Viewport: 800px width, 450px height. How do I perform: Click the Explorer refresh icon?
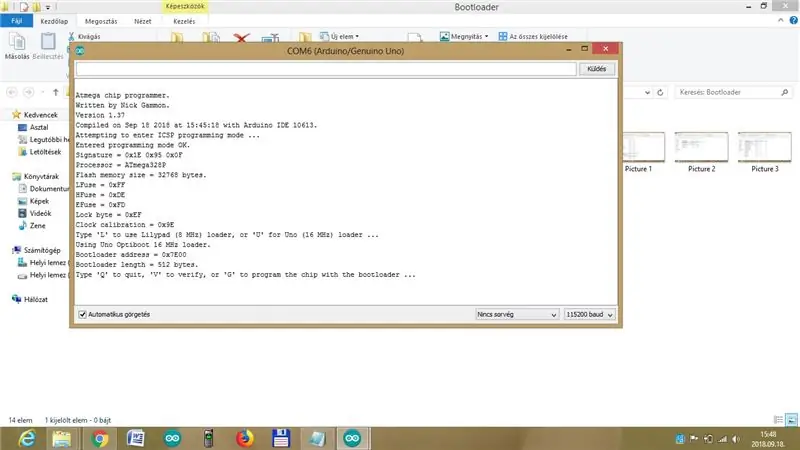point(660,92)
